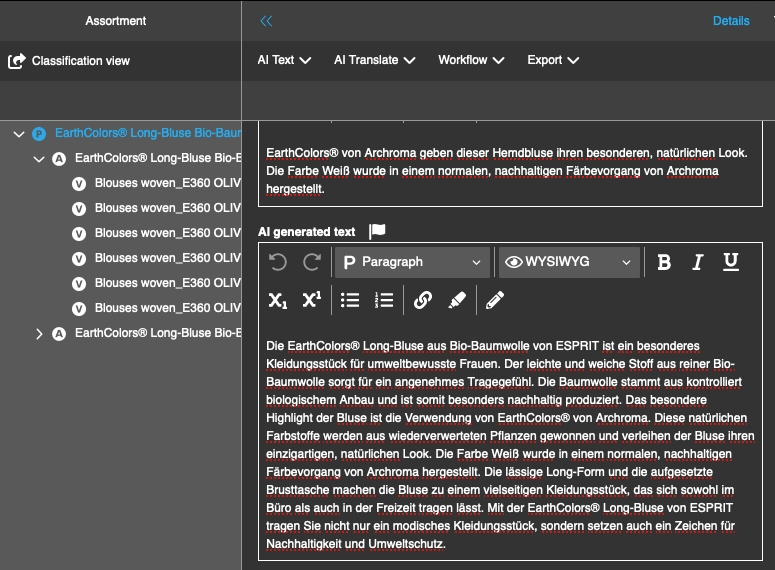Insert a hyperlink with link icon

click(423, 299)
